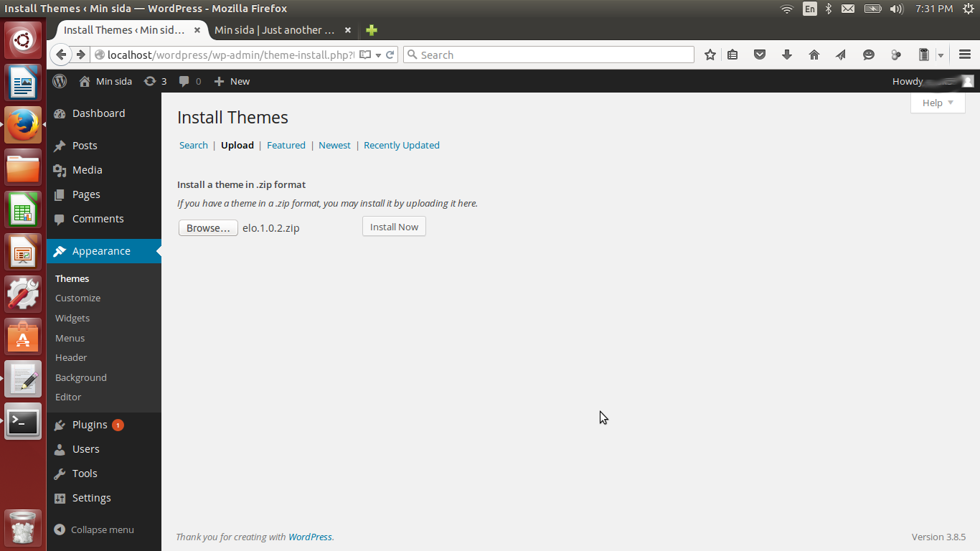
Task: Open the Files manager dock icon
Action: pos(23,167)
